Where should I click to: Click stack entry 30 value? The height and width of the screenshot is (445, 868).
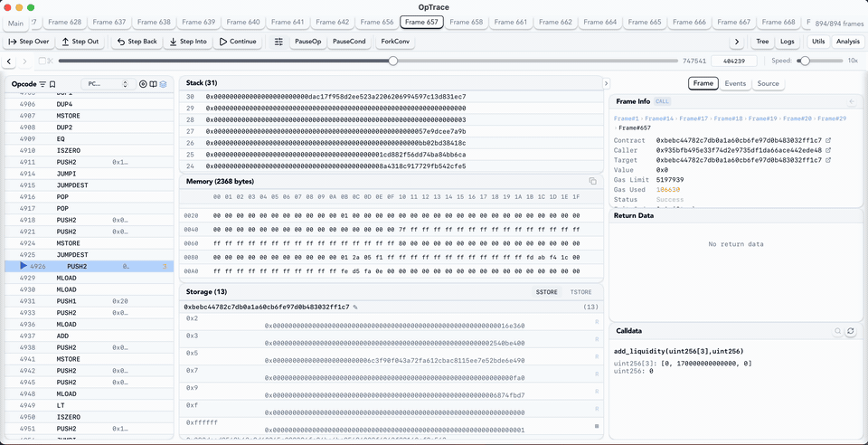(336, 97)
